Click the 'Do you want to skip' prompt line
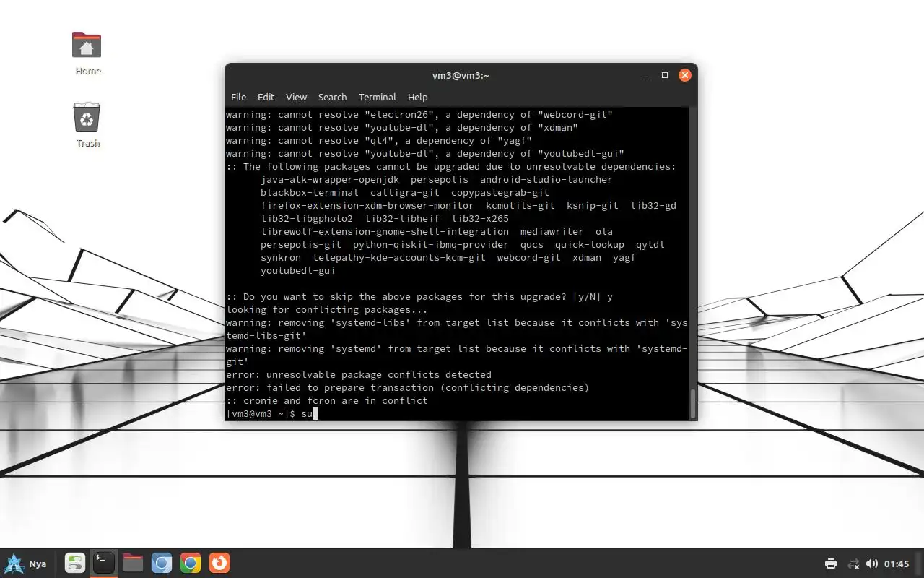This screenshot has width=924, height=578. (x=419, y=296)
